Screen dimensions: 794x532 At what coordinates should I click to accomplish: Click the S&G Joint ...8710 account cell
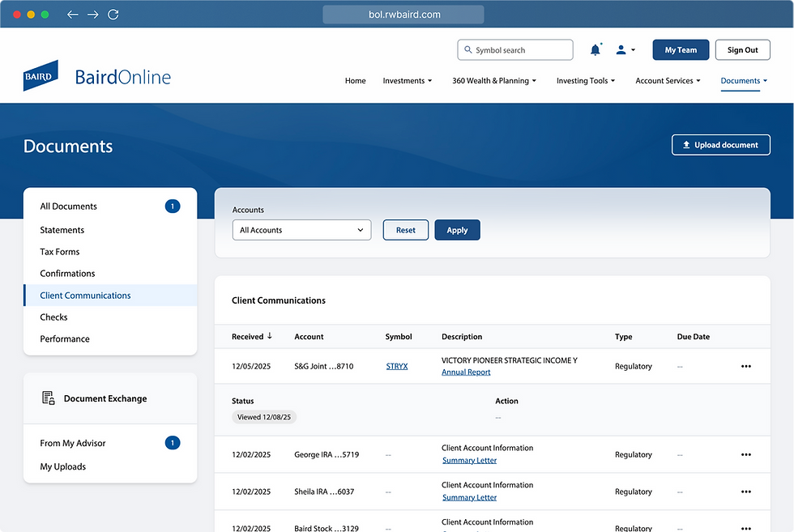[324, 366]
